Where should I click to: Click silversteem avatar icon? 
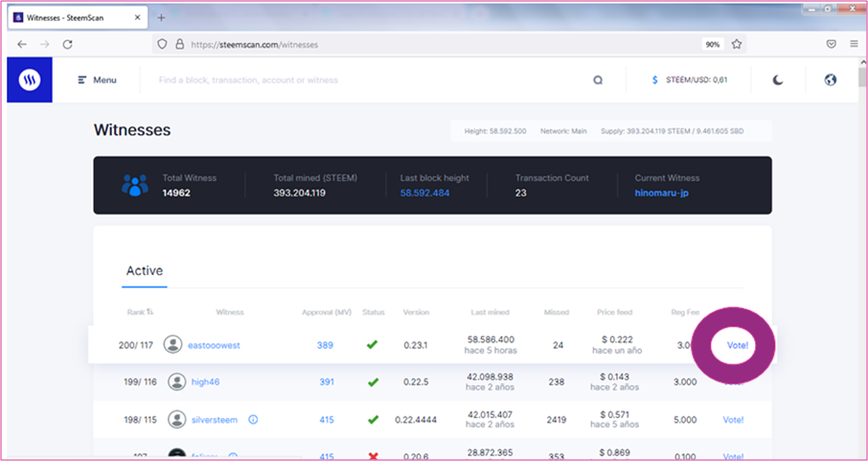pyautogui.click(x=176, y=420)
